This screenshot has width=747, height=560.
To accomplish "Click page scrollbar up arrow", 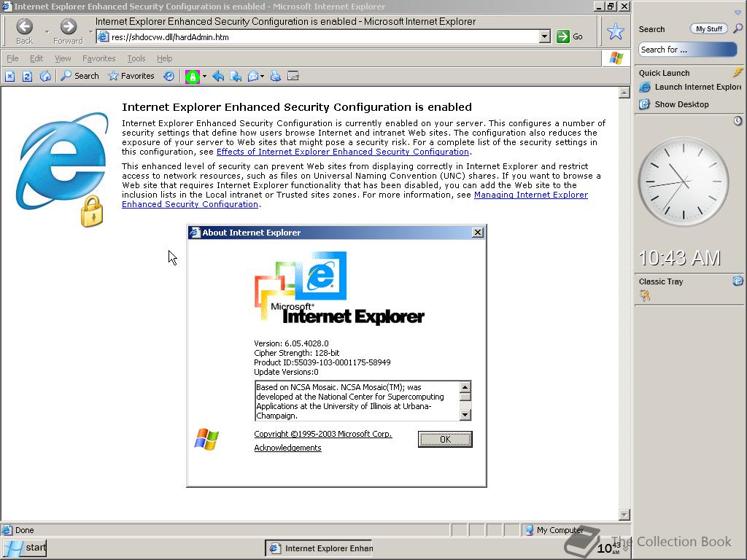I will pyautogui.click(x=624, y=93).
